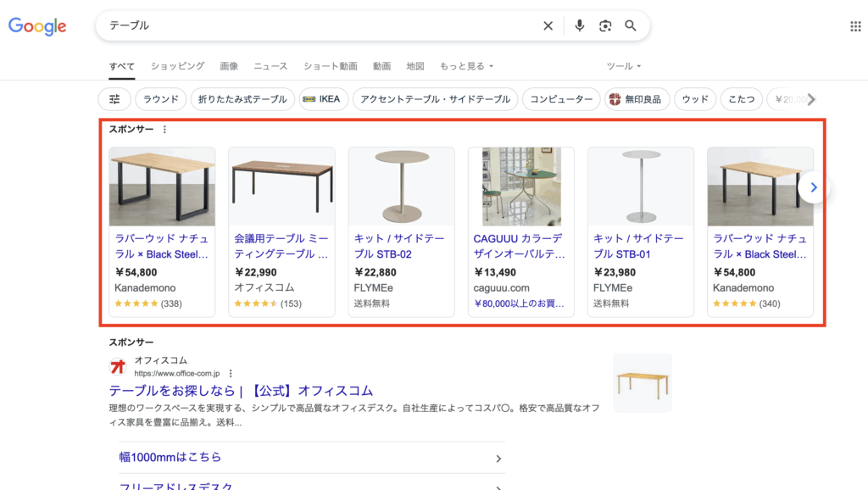The height and width of the screenshot is (490, 868).
Task: Open CAGUUU カラーデザインオーバルテーブル link
Action: (x=520, y=247)
